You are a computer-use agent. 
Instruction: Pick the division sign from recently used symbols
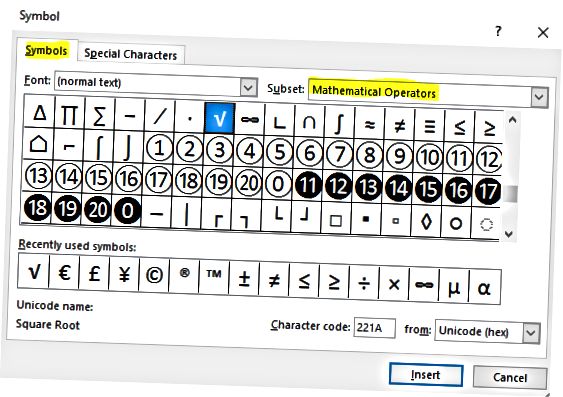pos(364,284)
